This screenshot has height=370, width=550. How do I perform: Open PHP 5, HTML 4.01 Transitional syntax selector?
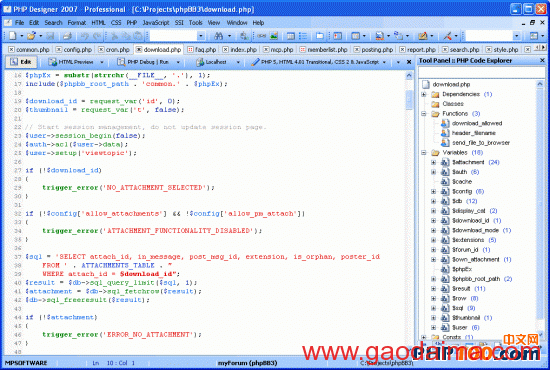coord(319,62)
